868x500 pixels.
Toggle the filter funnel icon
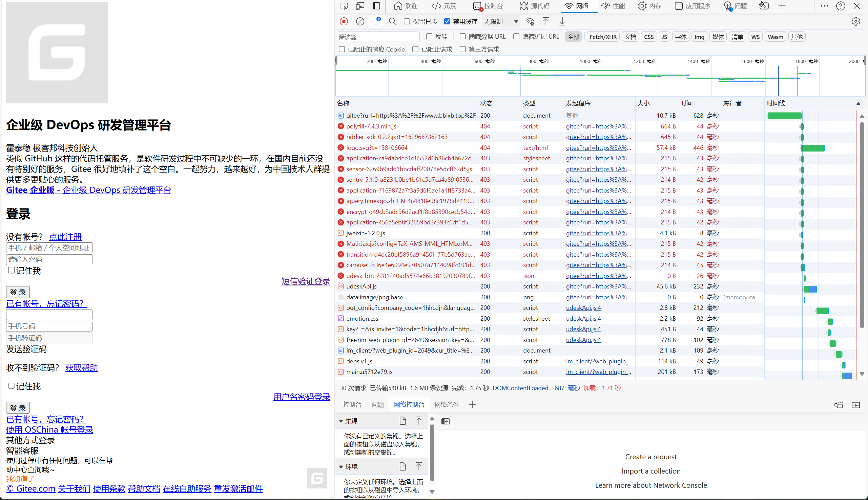pos(376,21)
